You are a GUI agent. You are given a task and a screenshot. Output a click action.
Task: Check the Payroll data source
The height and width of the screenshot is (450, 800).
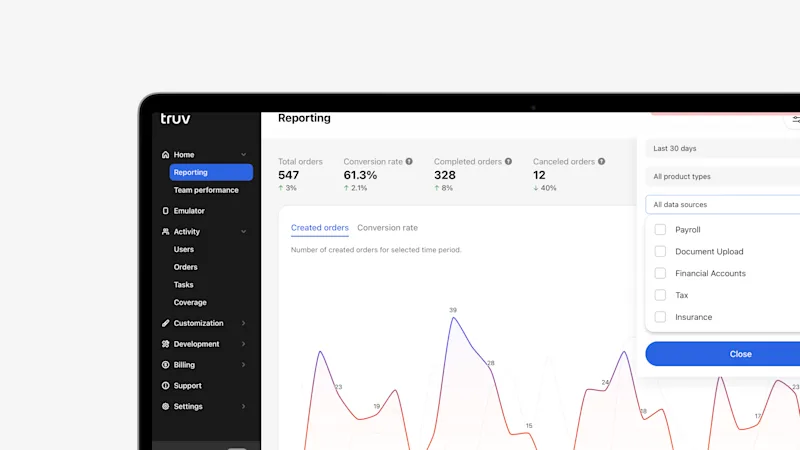click(660, 230)
